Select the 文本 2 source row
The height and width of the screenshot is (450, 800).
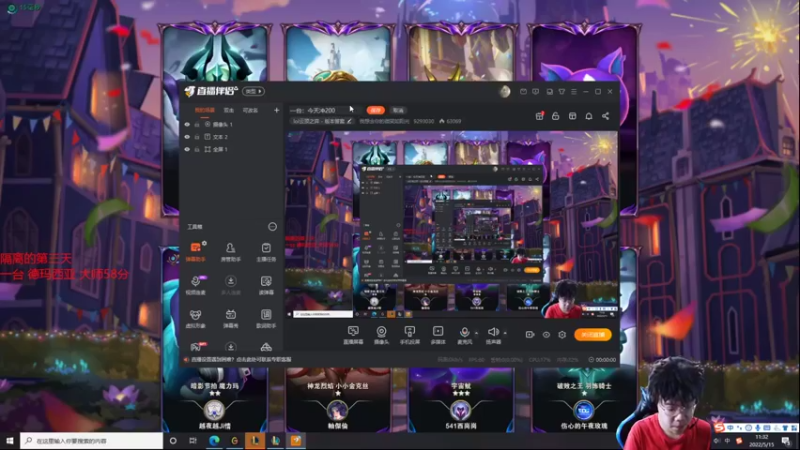coord(231,137)
